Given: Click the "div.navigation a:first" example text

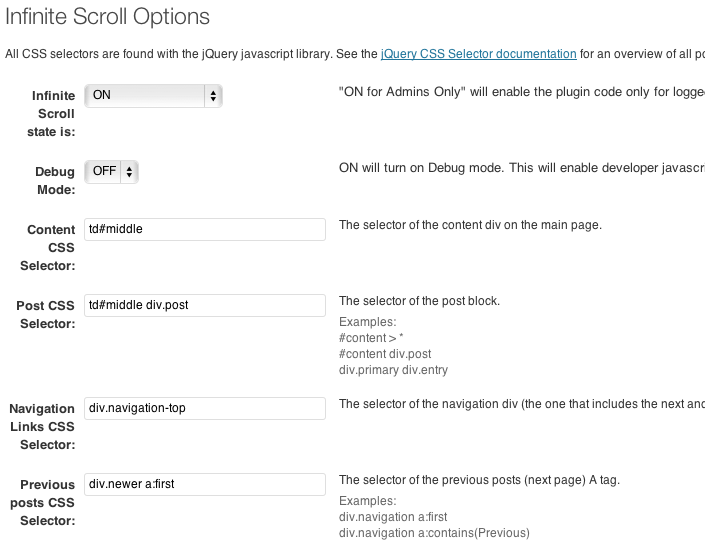Looking at the screenshot, I should 393,517.
